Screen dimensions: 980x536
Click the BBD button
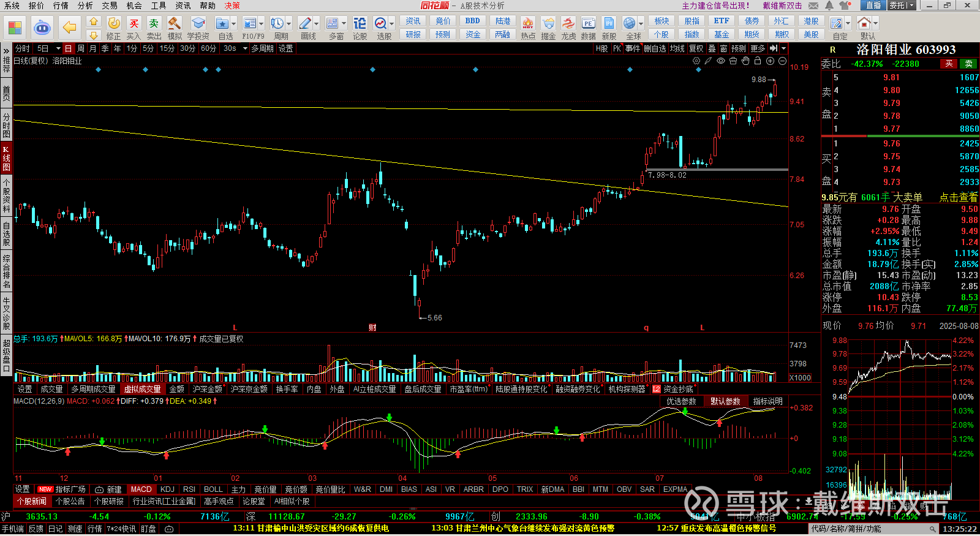click(x=473, y=21)
